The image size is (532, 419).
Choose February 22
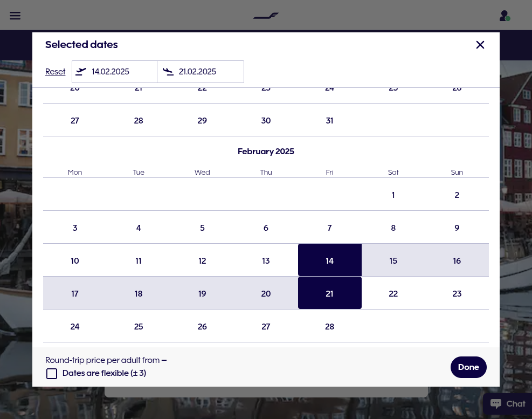tap(393, 294)
